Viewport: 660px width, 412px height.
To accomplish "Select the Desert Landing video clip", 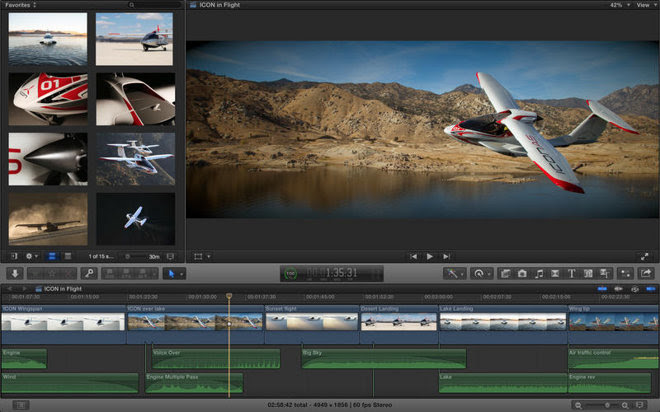I will click(399, 323).
